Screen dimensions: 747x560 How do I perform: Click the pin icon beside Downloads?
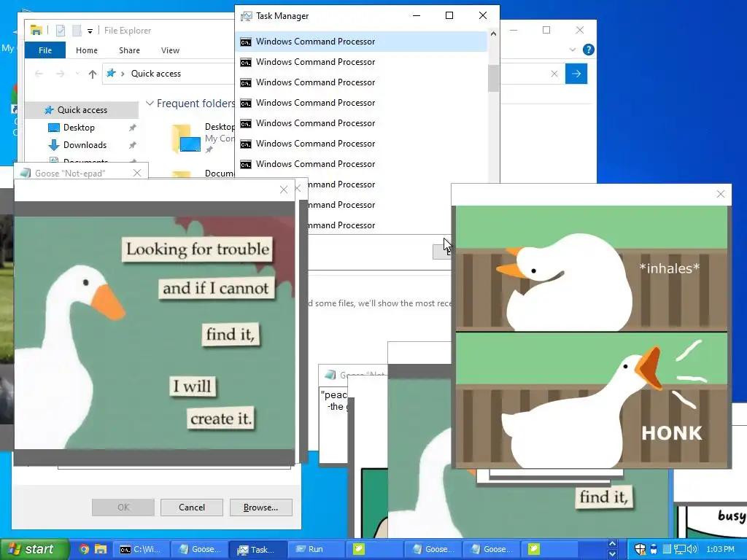pyautogui.click(x=133, y=145)
